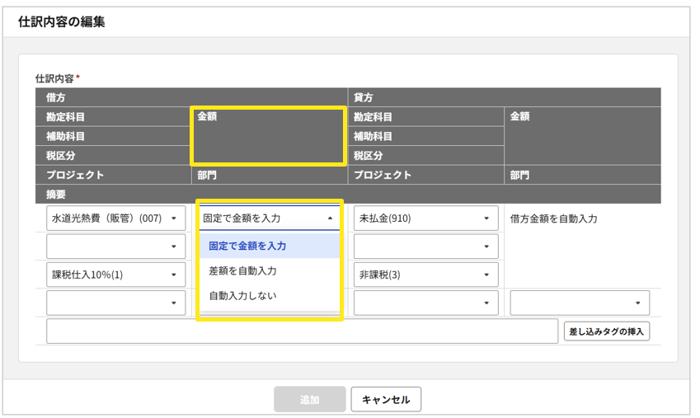Open the 水道光熱費（販管）(007) account dropdown
Screen dimensions: 700x418
click(x=115, y=217)
